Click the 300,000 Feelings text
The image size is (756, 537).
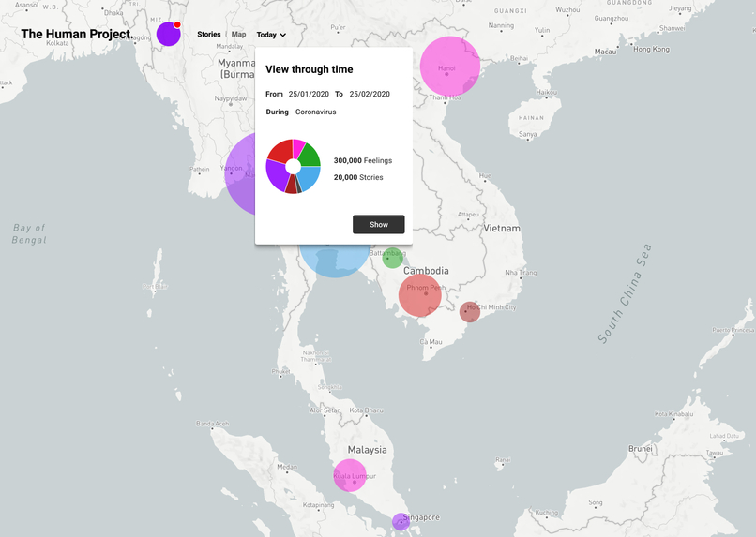pyautogui.click(x=363, y=160)
